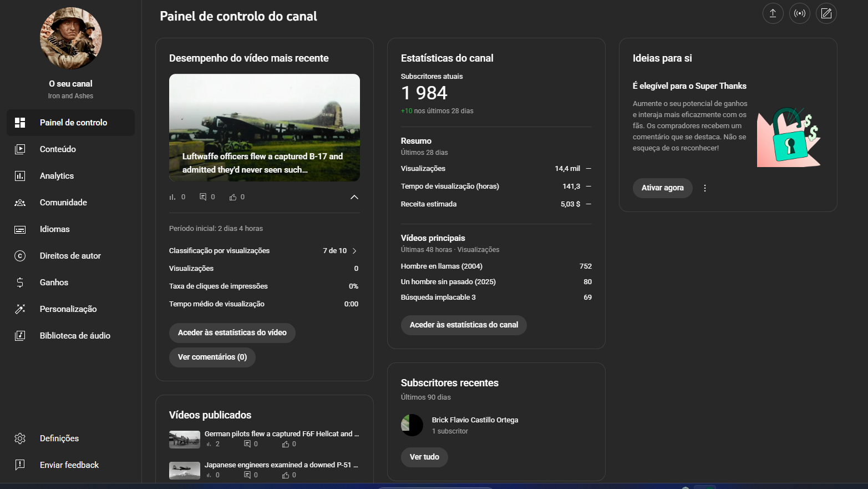Click the Enviar feedback icon

(20, 465)
